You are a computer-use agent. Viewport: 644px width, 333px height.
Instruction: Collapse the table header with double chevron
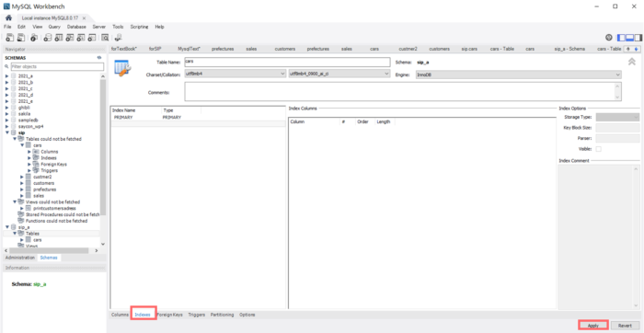click(x=632, y=62)
